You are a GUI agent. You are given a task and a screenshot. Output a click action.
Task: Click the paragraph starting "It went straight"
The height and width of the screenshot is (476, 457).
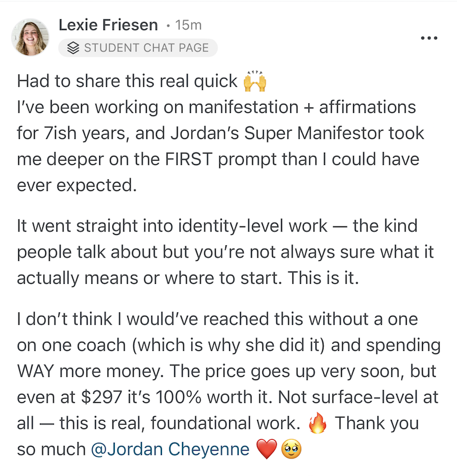[x=218, y=252]
